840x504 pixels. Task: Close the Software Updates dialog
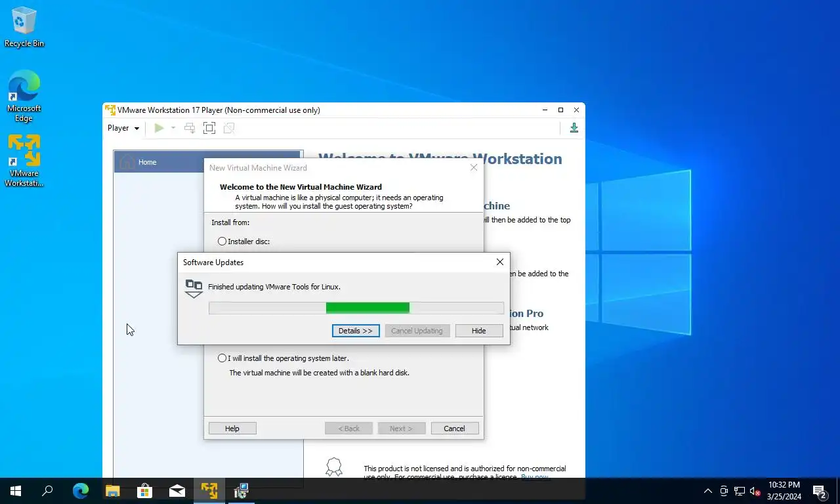[x=500, y=262]
